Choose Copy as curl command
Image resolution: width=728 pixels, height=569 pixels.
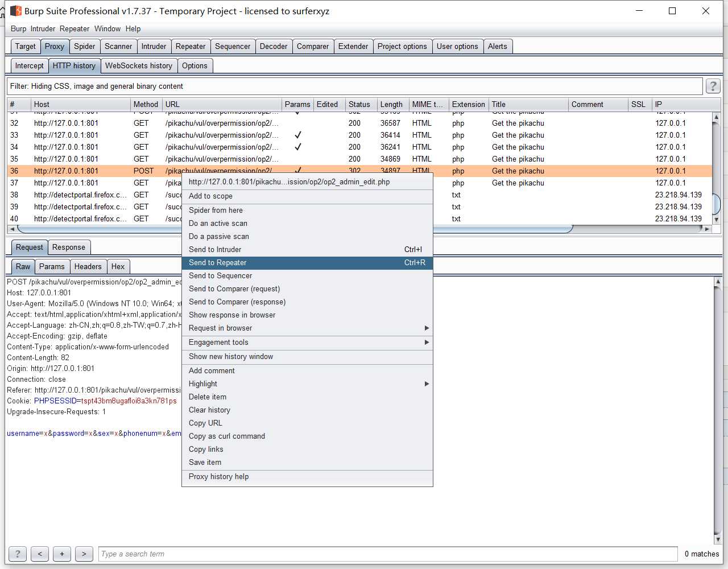307,436
